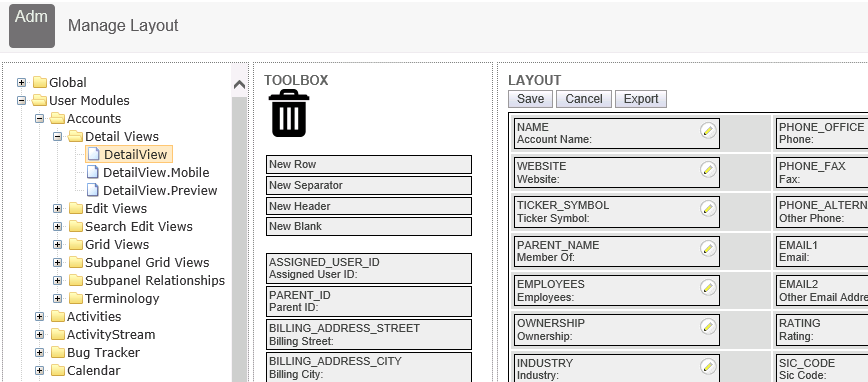Expand the Subpanel Grid Views node
Image resolution: width=868 pixels, height=382 pixels.
tap(58, 262)
